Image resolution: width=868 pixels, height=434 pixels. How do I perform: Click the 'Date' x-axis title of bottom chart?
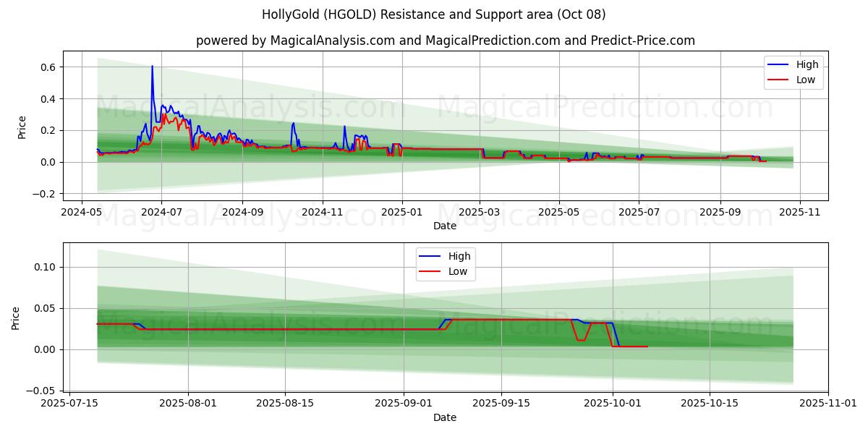[x=445, y=417]
